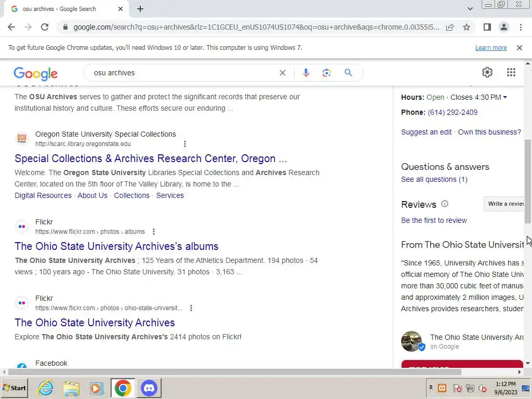Click the browser forward arrow

click(x=28, y=27)
